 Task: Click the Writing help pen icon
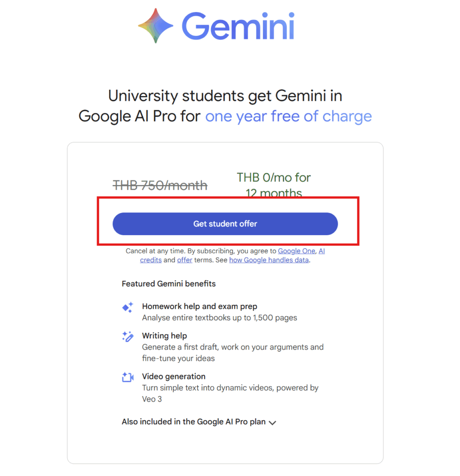coord(127,337)
